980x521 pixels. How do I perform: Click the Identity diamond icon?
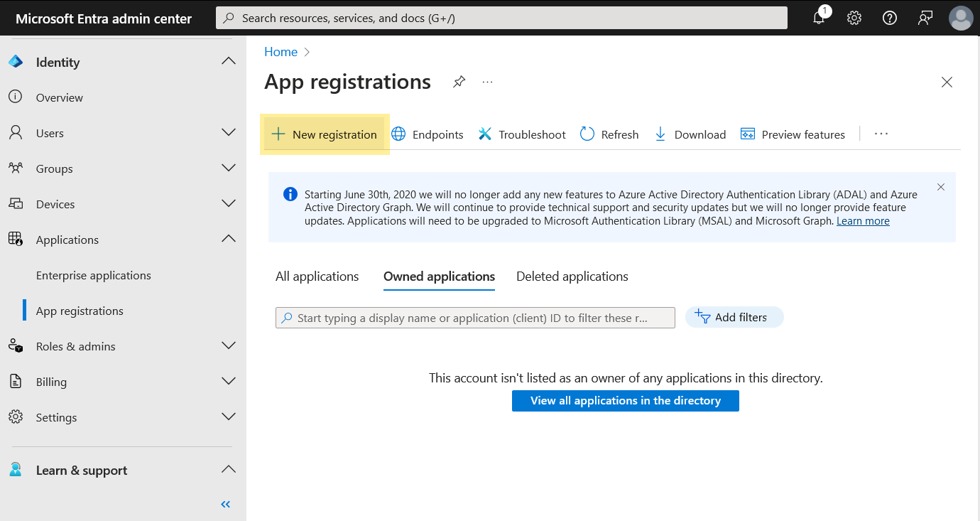click(x=16, y=62)
